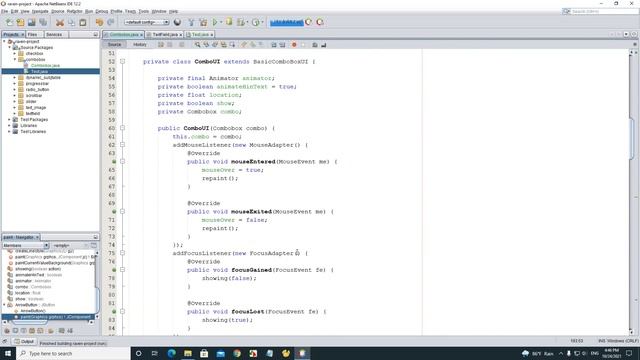Viewport: 640px width, 360px height.
Task: Click the Save All toolbar icon
Action: 43,22
